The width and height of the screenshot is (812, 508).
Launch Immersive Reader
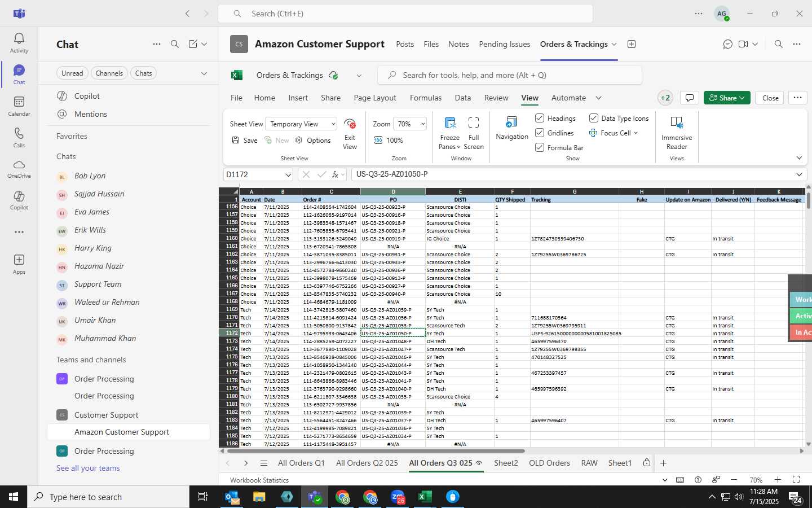pyautogui.click(x=677, y=134)
